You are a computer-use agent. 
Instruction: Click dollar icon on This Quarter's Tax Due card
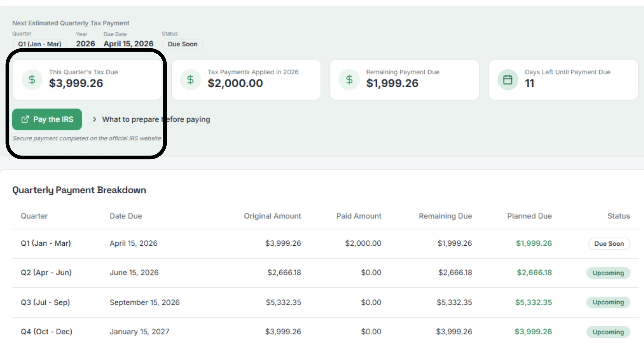click(32, 80)
